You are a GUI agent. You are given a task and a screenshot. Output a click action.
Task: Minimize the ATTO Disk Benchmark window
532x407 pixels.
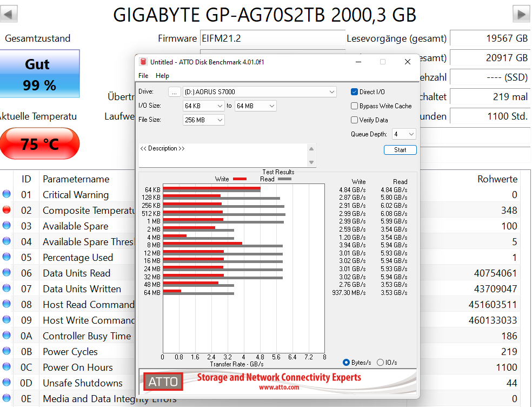[358, 62]
